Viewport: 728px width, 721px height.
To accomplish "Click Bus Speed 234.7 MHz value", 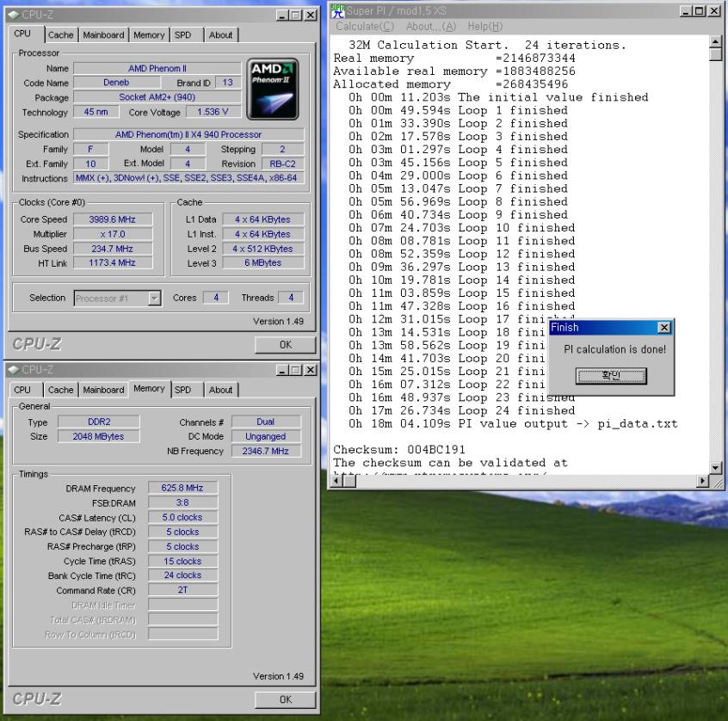I will tap(113, 249).
